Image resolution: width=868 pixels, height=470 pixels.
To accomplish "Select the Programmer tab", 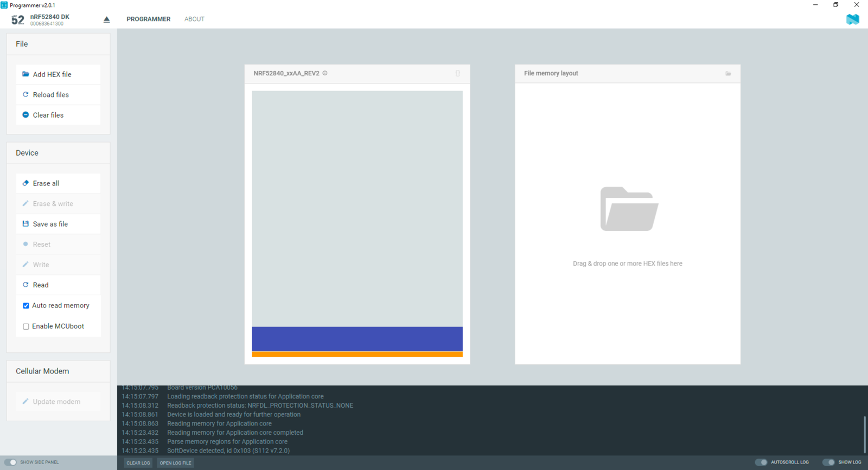I will 148,19.
